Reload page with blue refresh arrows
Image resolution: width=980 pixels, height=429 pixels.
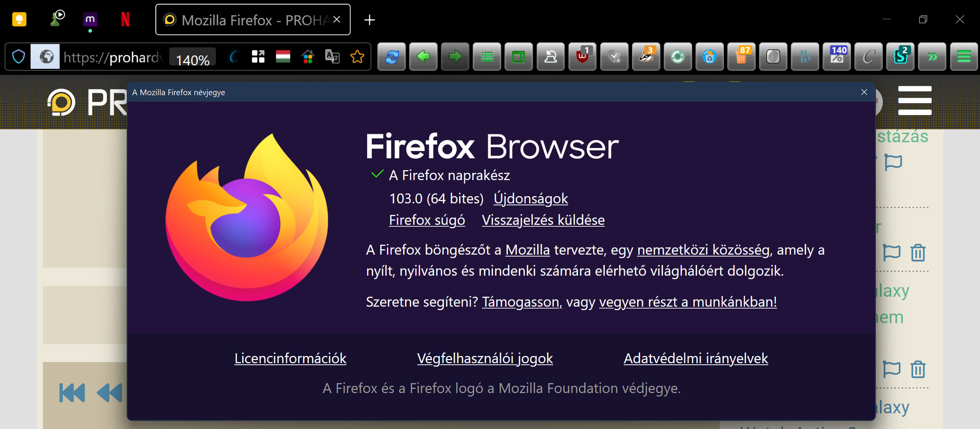click(391, 56)
